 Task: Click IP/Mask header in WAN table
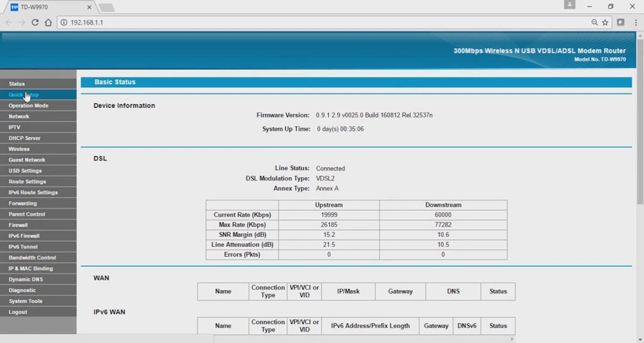348,291
